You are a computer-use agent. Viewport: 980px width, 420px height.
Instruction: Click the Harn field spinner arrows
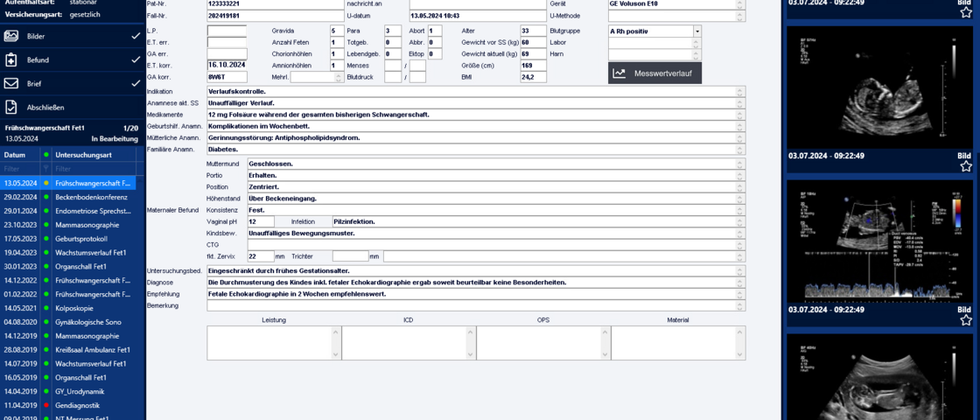coord(696,53)
